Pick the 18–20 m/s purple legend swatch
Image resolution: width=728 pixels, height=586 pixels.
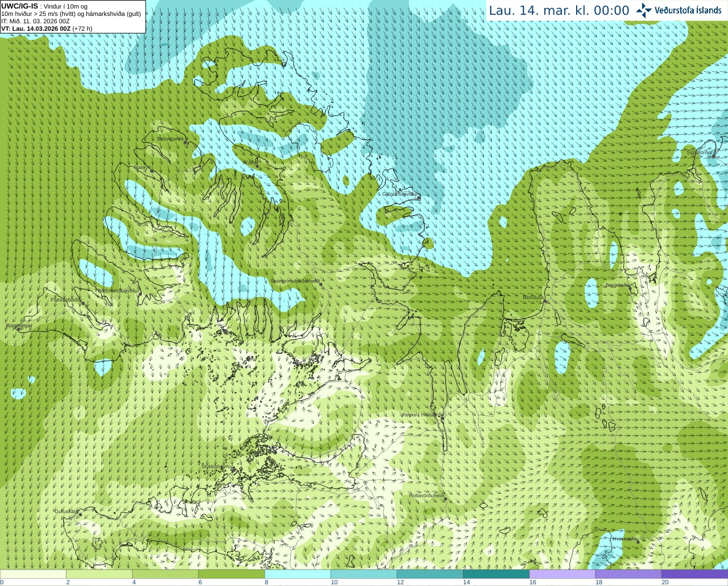click(628, 574)
